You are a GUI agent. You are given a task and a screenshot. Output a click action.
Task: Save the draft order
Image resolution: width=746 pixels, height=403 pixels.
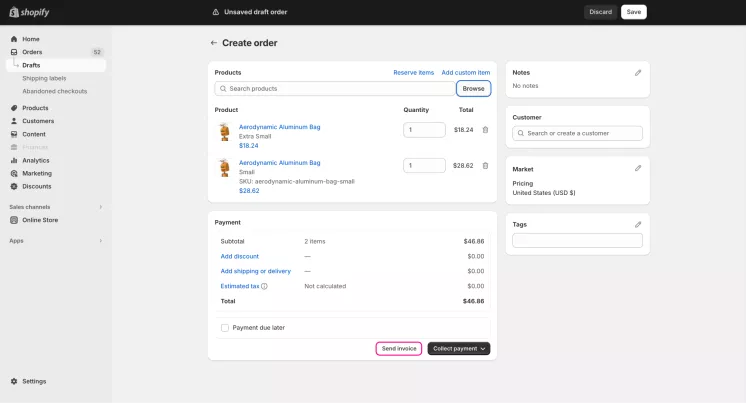(x=633, y=12)
